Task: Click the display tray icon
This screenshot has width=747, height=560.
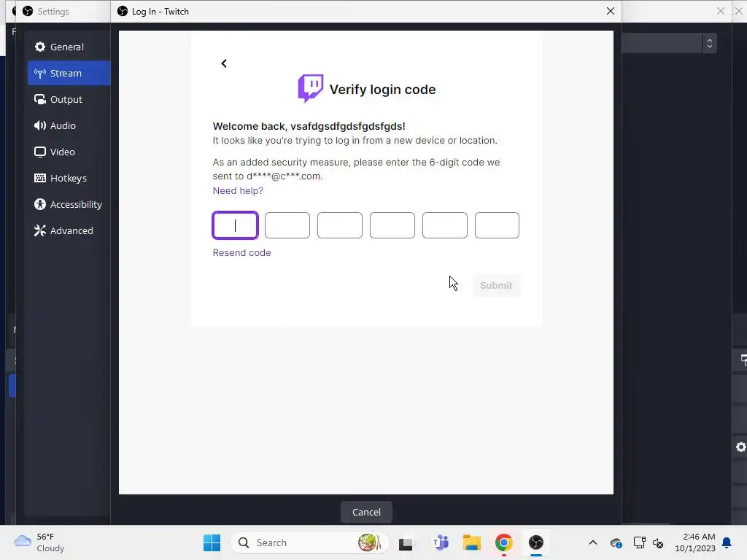Action: tap(639, 542)
